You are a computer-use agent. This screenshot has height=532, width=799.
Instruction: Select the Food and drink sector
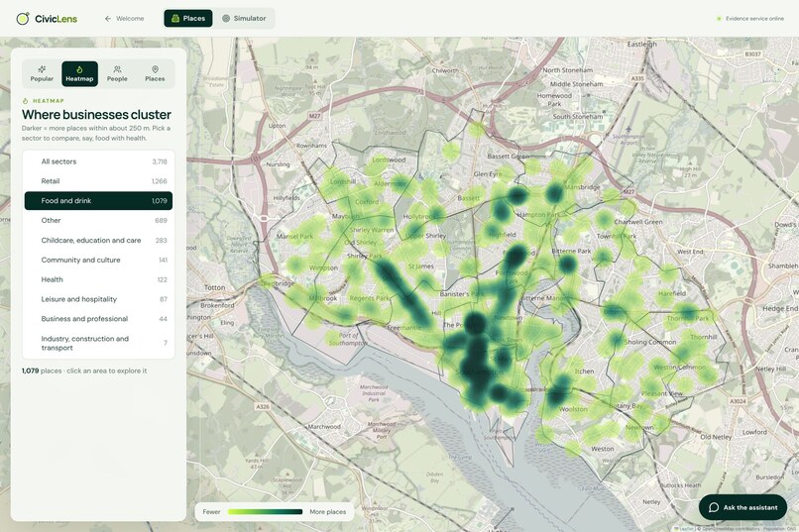(98, 200)
